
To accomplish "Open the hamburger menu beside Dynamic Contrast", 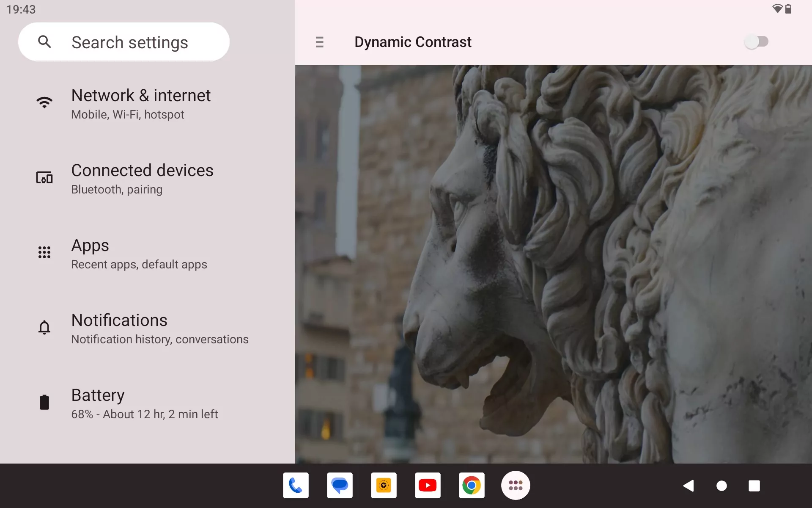I will click(x=320, y=42).
